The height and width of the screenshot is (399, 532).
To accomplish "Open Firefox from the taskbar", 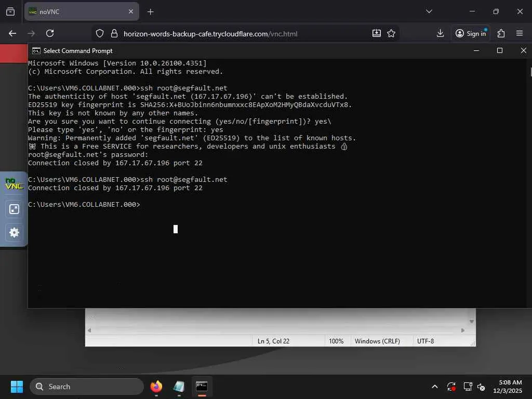I will 156,387.
